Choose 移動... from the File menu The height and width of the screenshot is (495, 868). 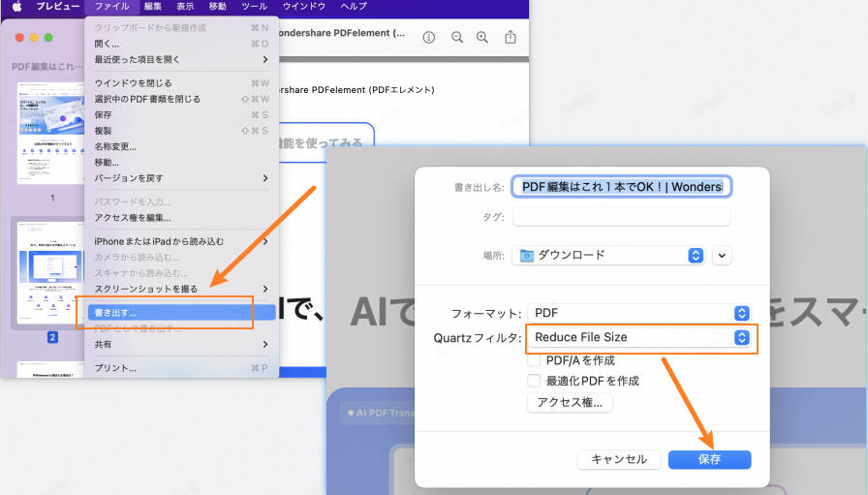(180, 162)
